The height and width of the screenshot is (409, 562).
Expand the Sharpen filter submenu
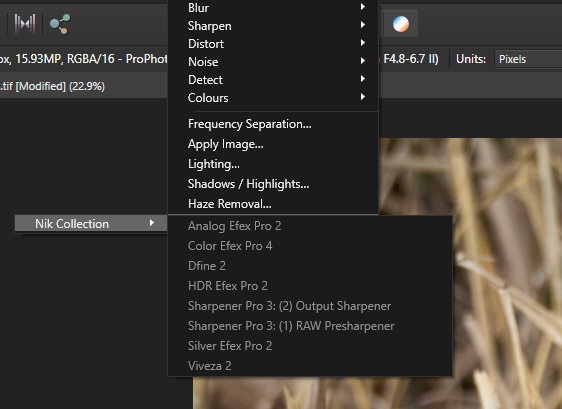[x=273, y=26]
